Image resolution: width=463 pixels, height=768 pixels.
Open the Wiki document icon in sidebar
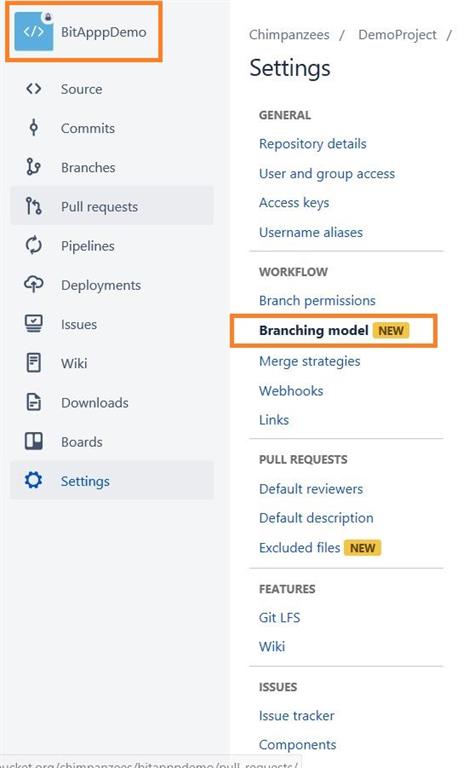pyautogui.click(x=33, y=363)
